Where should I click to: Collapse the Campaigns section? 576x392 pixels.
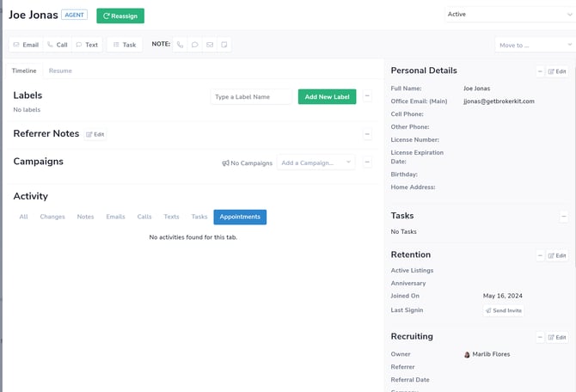[x=368, y=162]
